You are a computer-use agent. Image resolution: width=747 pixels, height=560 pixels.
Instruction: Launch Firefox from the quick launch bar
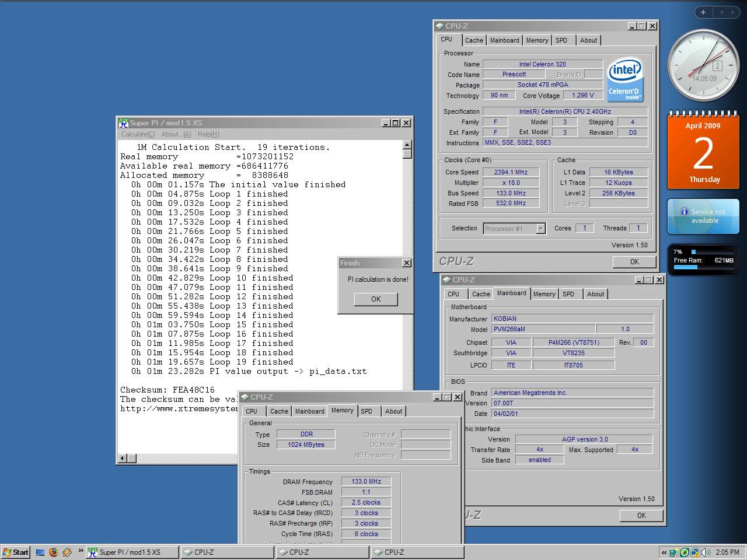pos(54,552)
